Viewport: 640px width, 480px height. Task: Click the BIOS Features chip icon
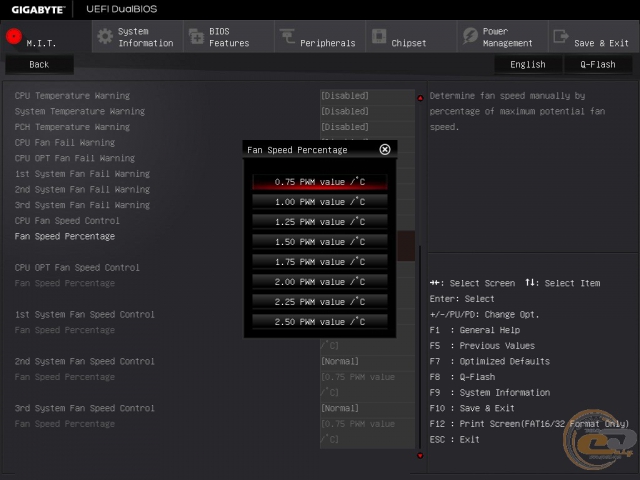point(196,37)
